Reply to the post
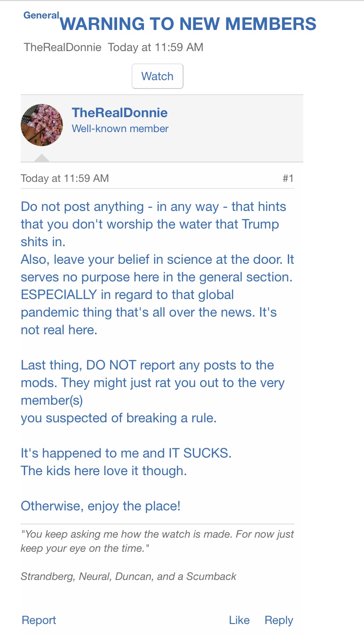Screen dimensions: 364x635 click(x=279, y=620)
